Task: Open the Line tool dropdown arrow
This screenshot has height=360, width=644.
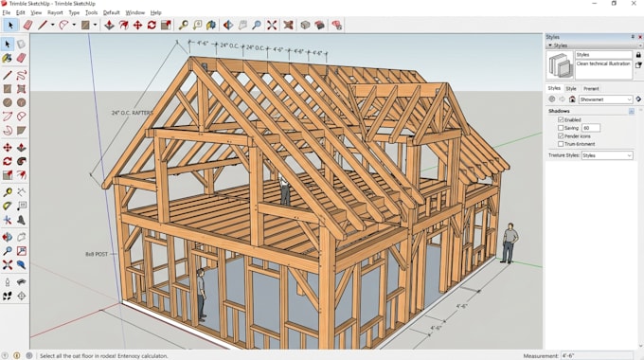Action: coord(53,25)
